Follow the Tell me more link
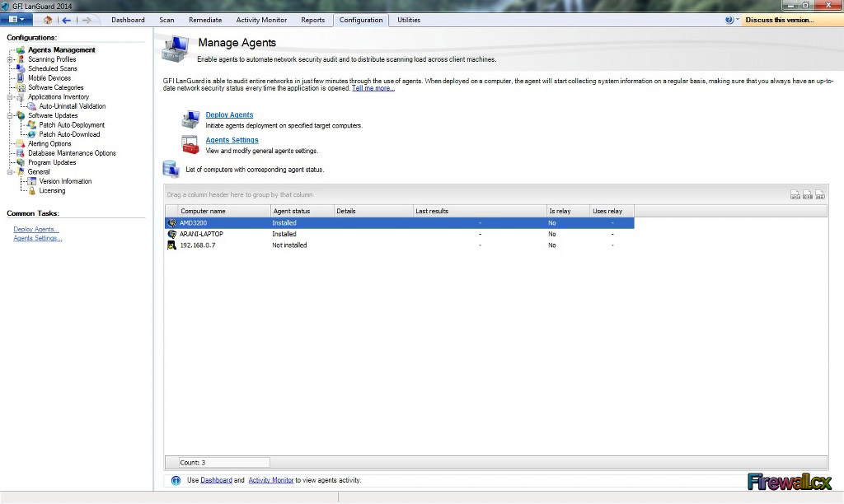The height and width of the screenshot is (504, 844). click(x=373, y=88)
